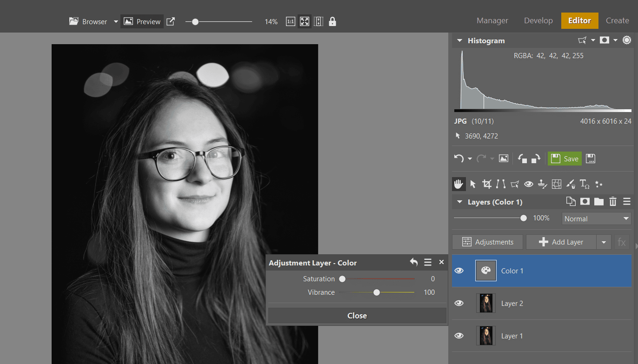This screenshot has height=364, width=638.
Task: Open Adjustment Layer dialog menu icon
Action: coord(428,262)
